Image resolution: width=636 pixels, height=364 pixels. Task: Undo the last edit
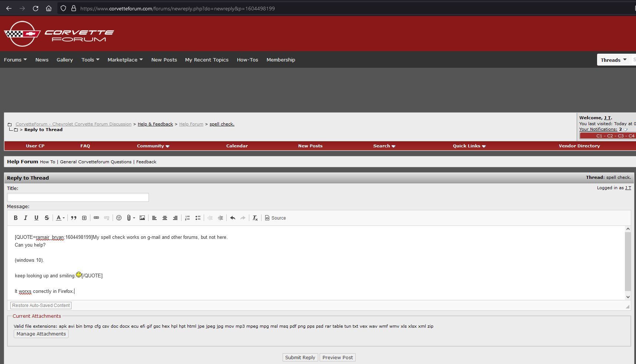(233, 218)
